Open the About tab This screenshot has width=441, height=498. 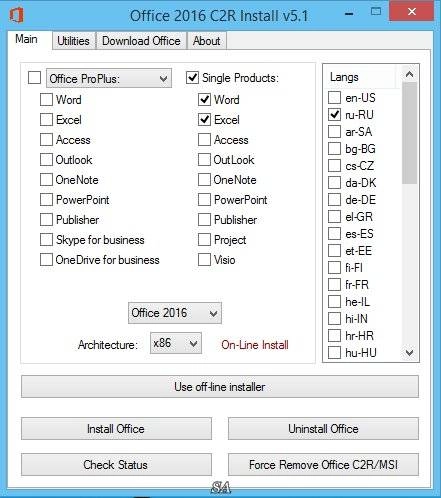point(207,41)
